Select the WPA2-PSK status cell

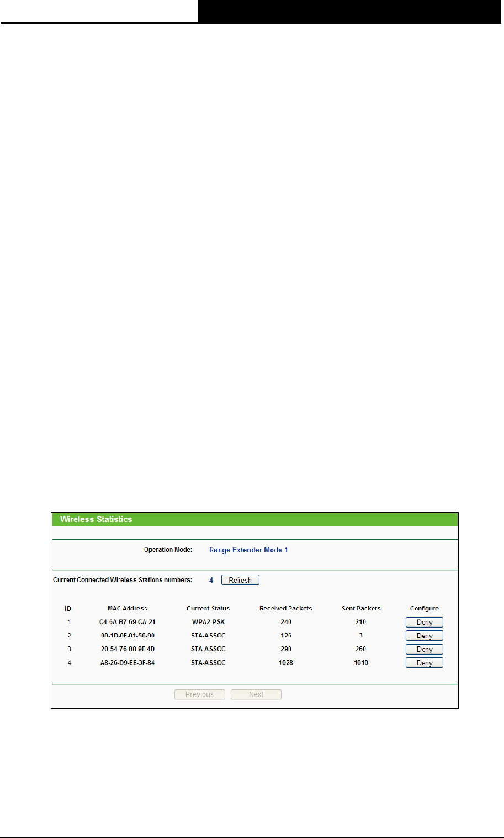(x=208, y=622)
